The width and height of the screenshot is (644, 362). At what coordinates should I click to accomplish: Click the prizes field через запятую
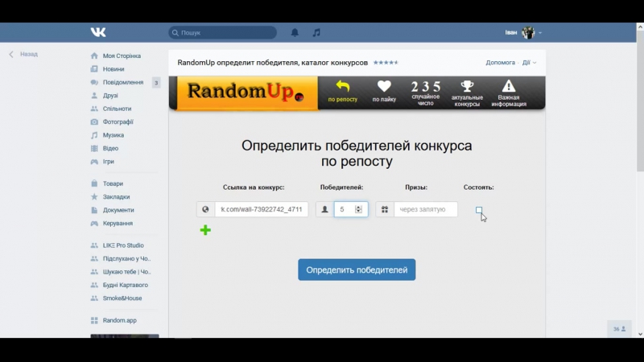click(426, 209)
